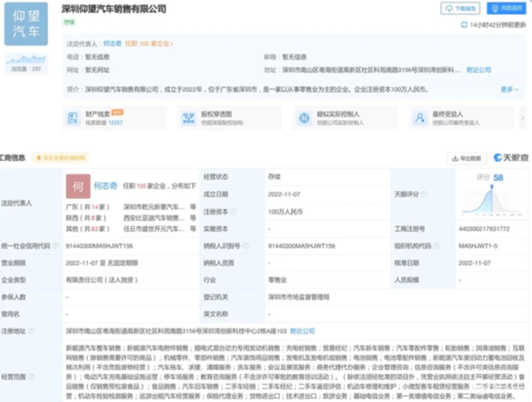This screenshot has width=532, height=402.
Task: Click help icon next to 组织机构代码
Action: coord(436,245)
